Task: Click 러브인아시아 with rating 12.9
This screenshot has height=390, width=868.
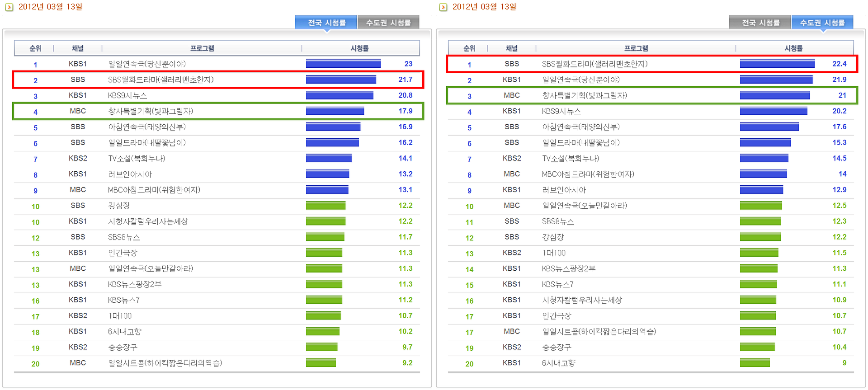Action: [x=564, y=190]
